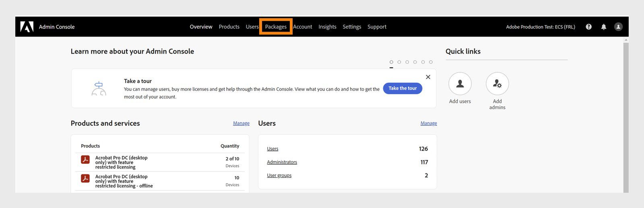Open the help question mark icon
The image size is (644, 208).
[x=588, y=27]
